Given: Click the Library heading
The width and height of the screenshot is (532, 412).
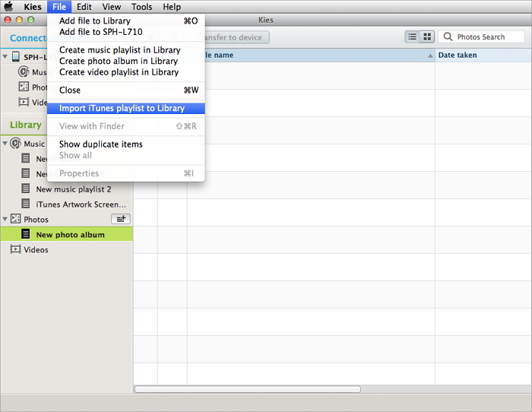Looking at the screenshot, I should (x=26, y=125).
